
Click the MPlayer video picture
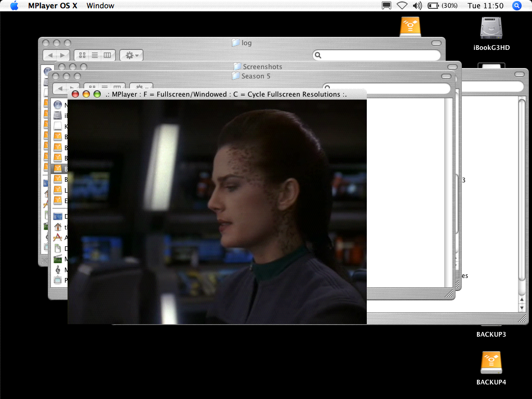point(217,212)
